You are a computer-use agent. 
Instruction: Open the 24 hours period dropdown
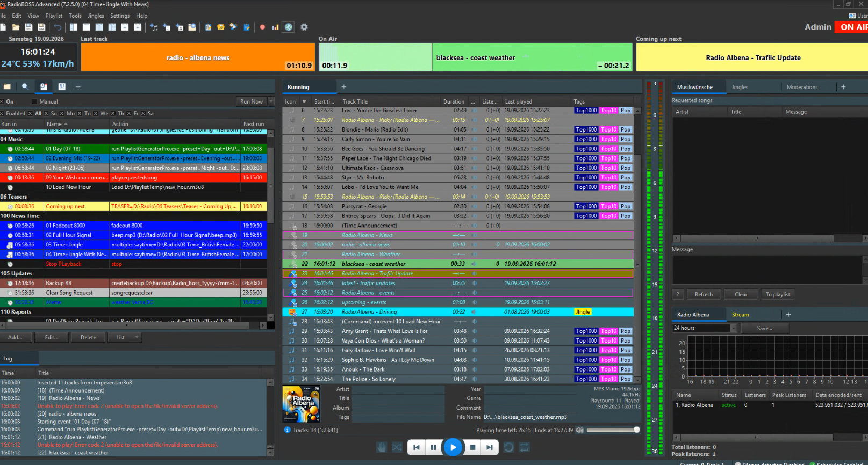click(705, 328)
